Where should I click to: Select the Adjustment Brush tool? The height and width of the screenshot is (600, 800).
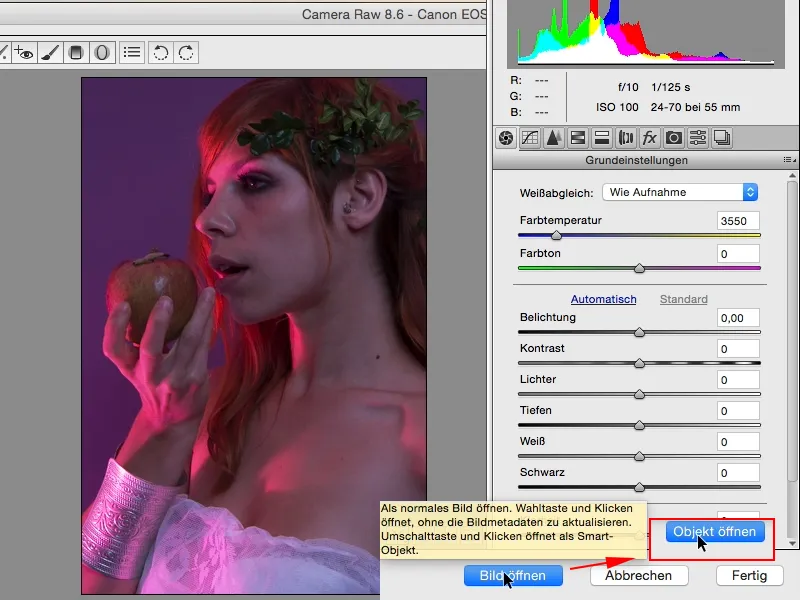click(x=51, y=53)
